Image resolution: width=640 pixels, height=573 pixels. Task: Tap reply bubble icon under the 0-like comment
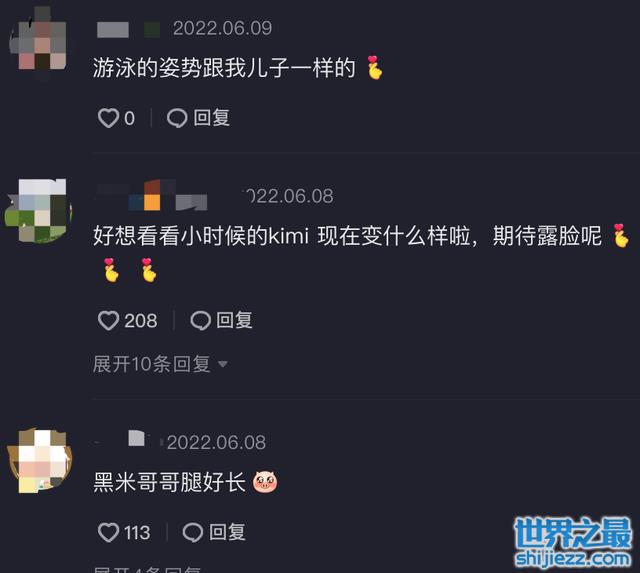pyautogui.click(x=177, y=118)
